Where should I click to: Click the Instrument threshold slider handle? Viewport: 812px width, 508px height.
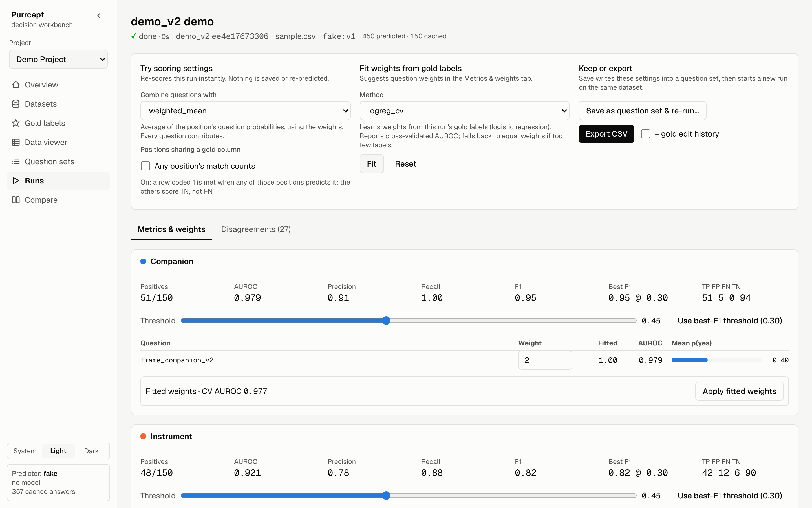[386, 496]
